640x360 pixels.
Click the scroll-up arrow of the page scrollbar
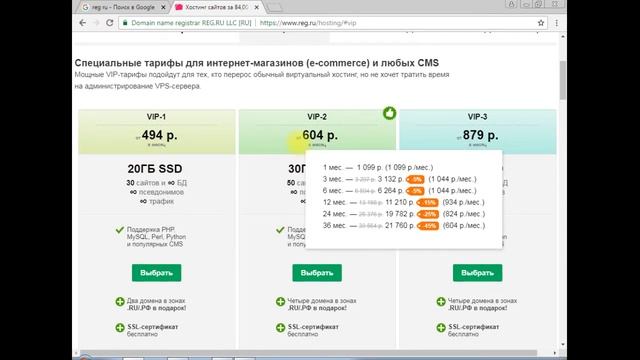click(x=563, y=37)
